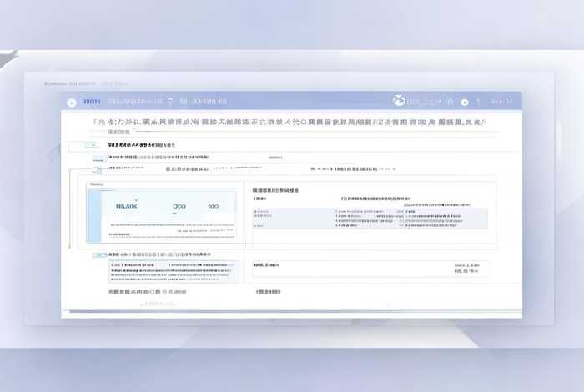Click the circular icon at header's left end
Screen dimensions: 584x392
pos(71,102)
